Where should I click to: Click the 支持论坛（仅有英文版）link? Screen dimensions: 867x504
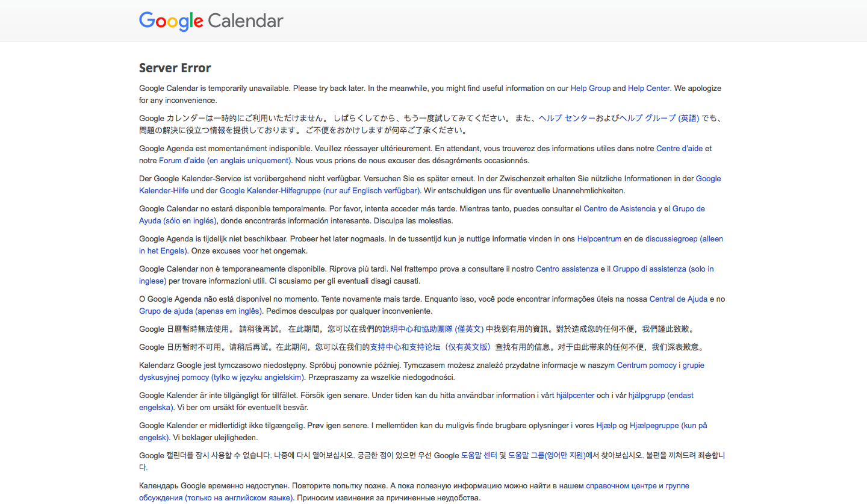tap(451, 347)
